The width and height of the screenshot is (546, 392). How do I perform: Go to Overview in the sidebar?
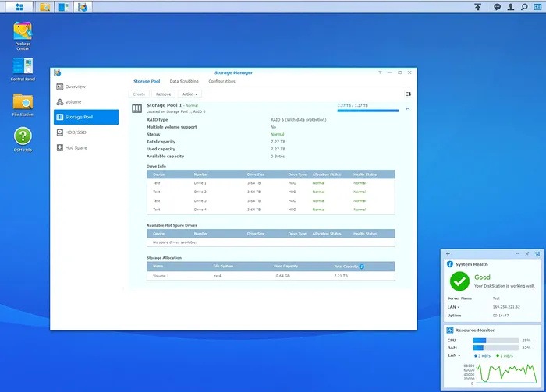[x=86, y=87]
